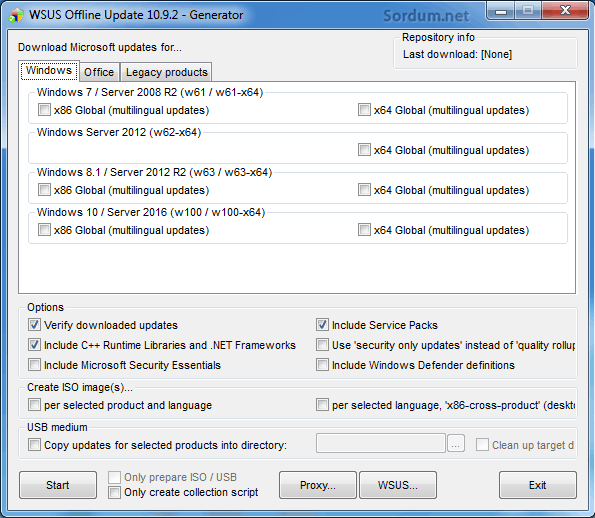Screen dimensions: 595x518
Task: Switch to the Windows tab
Action: pos(49,71)
